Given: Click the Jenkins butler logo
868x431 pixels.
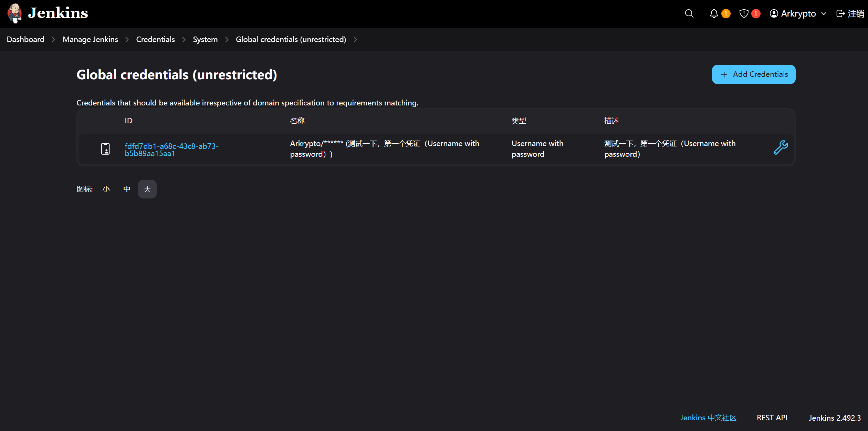Looking at the screenshot, I should click(14, 13).
